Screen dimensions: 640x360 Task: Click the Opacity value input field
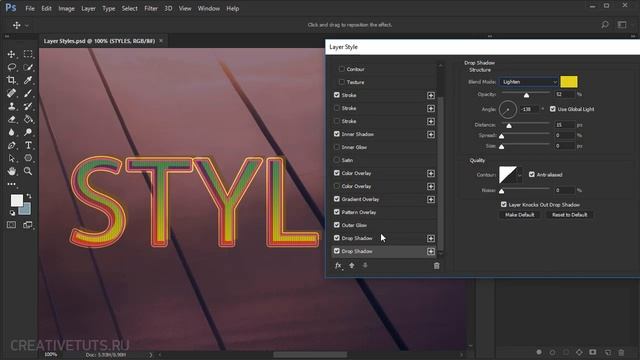point(564,94)
